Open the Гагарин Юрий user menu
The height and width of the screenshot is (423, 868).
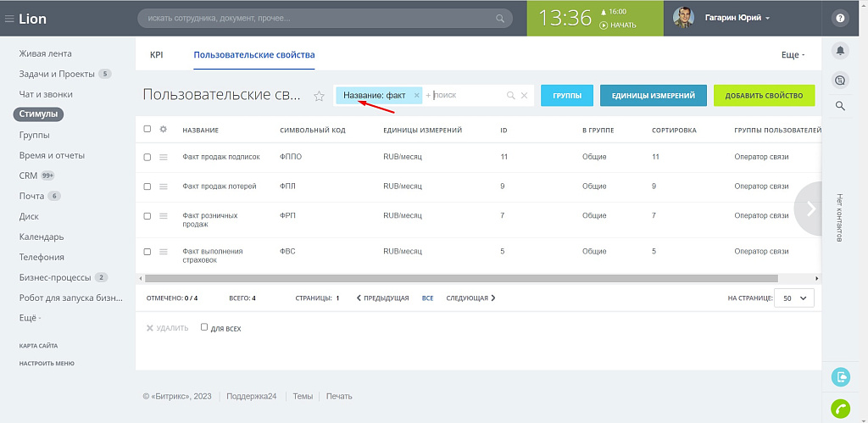[737, 18]
